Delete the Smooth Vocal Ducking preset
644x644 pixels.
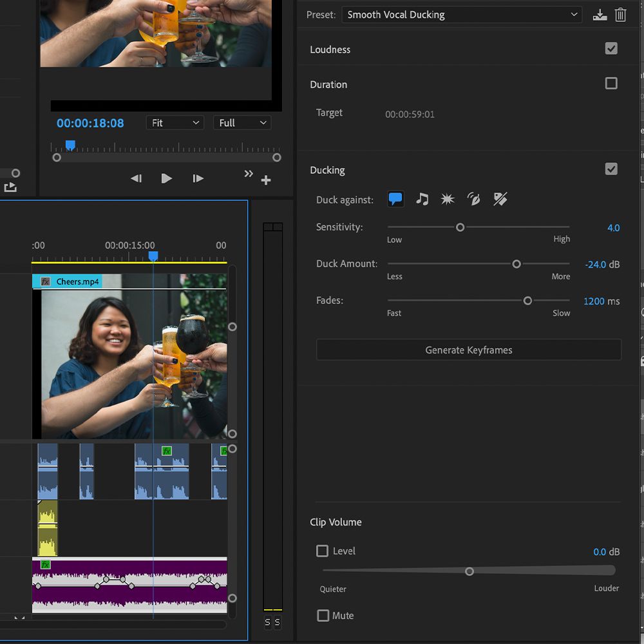point(620,14)
